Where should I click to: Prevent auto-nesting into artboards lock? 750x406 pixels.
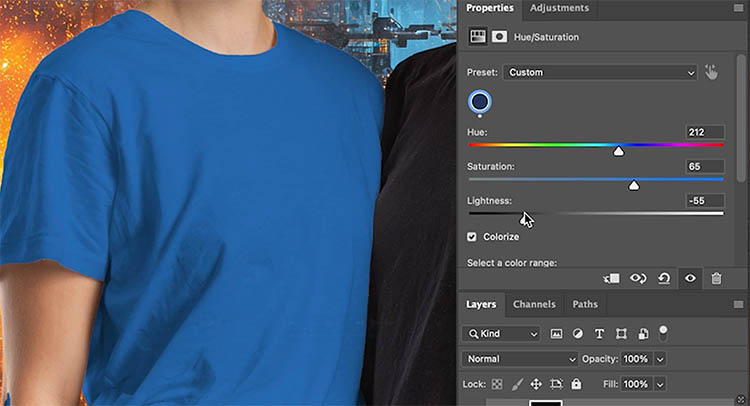[556, 384]
